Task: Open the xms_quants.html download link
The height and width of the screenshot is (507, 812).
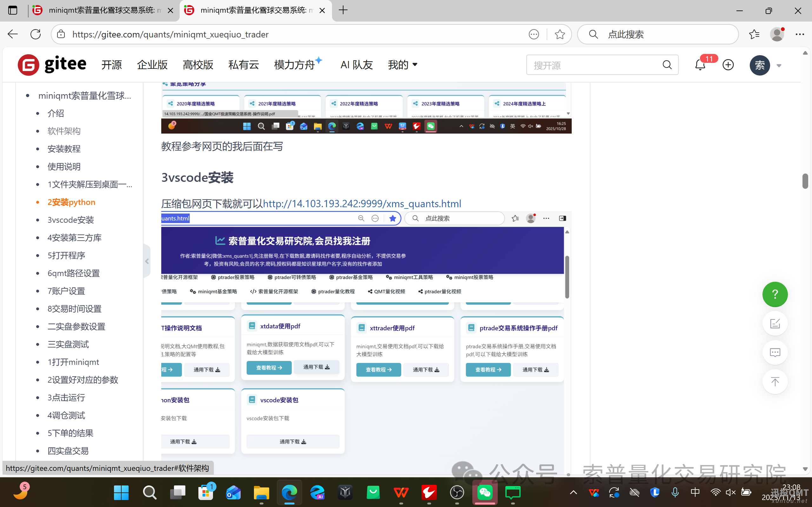Action: tap(362, 204)
